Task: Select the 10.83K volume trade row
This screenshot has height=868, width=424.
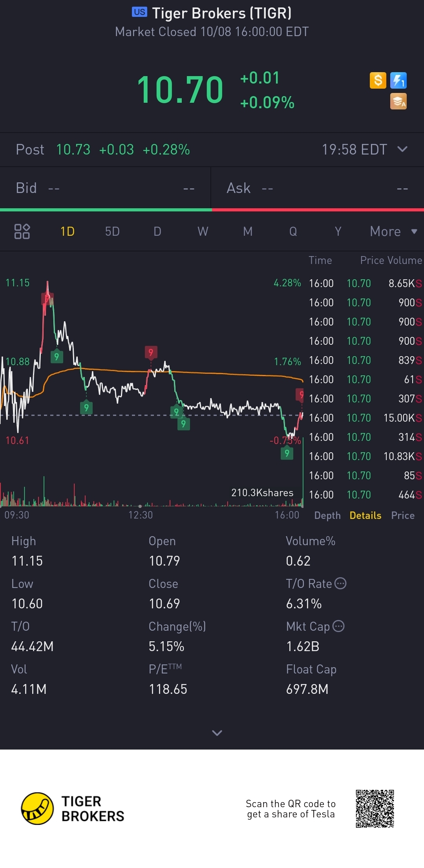Action: click(366, 456)
